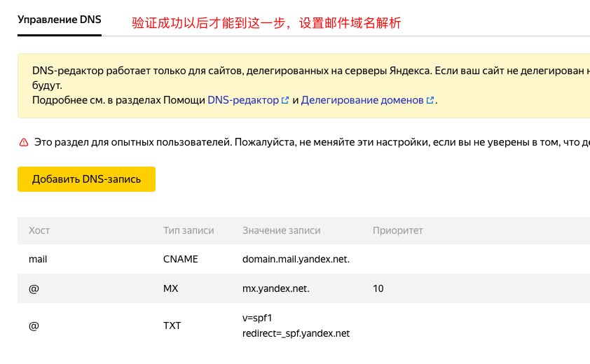Viewport: 590px width, 364px height.
Task: Click the Приоритет column header
Action: coord(397,230)
